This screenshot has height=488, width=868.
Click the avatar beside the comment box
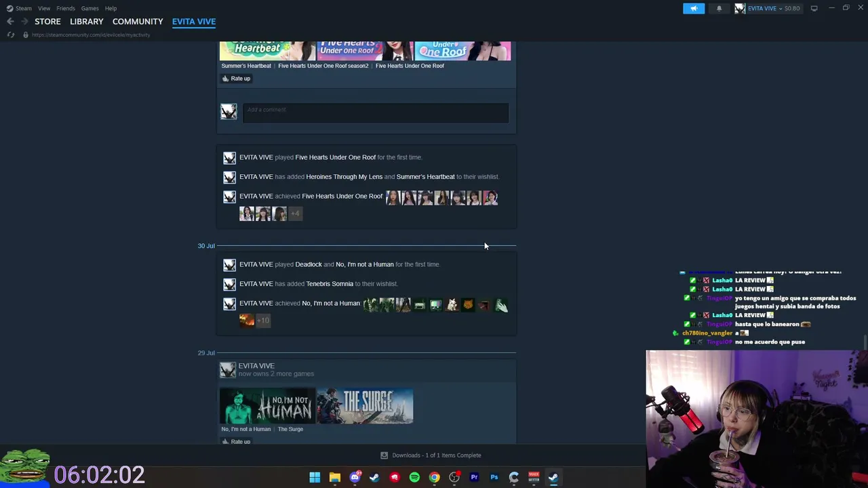point(229,112)
